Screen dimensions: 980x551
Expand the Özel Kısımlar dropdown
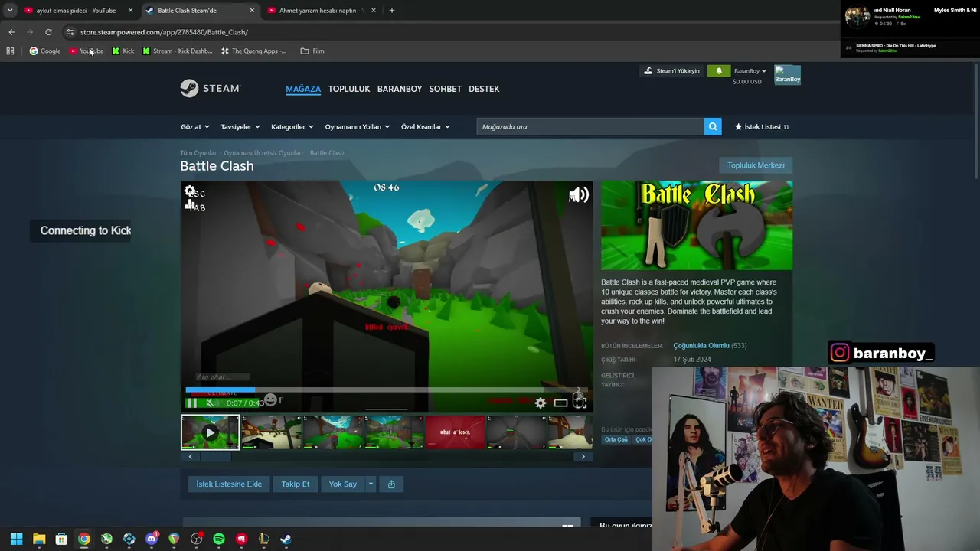[x=426, y=127]
